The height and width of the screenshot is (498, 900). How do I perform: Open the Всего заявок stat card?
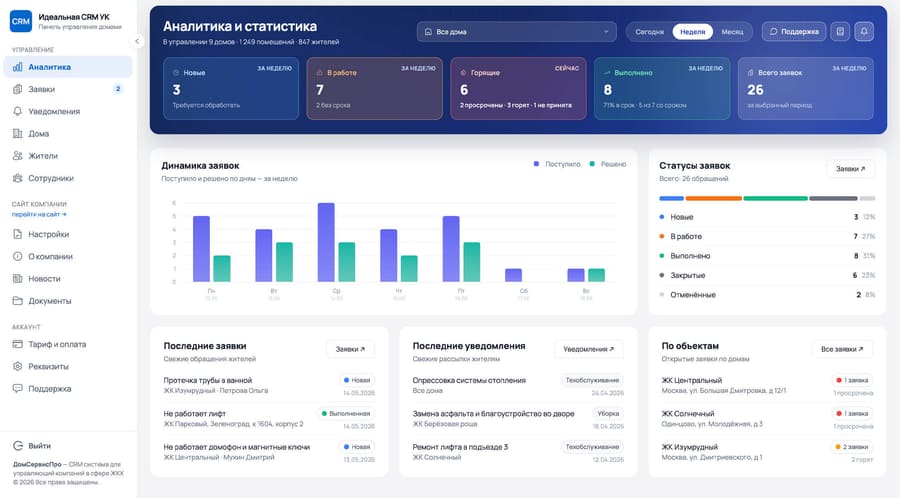click(806, 88)
